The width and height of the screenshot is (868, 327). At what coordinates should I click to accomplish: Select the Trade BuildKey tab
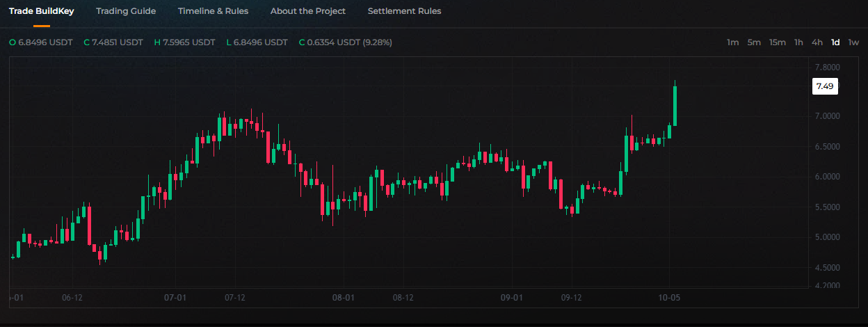pyautogui.click(x=41, y=11)
